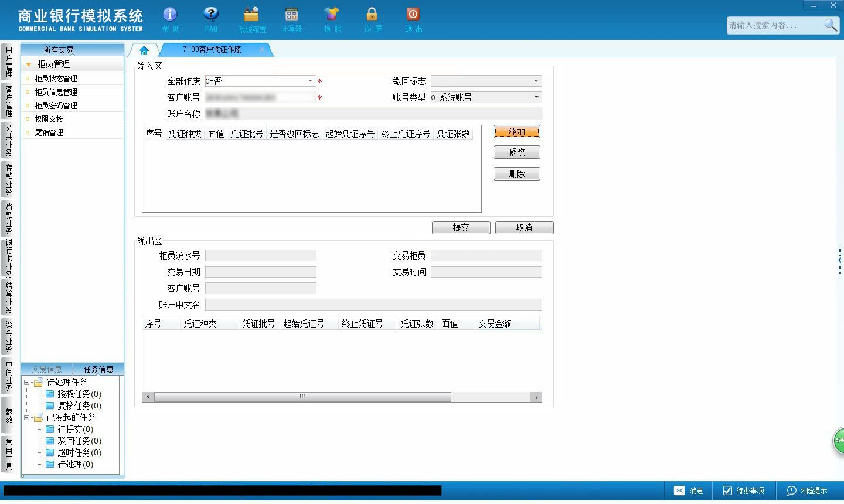Open 待办事项 to-do items
Screen dimensions: 844x504
(744, 491)
